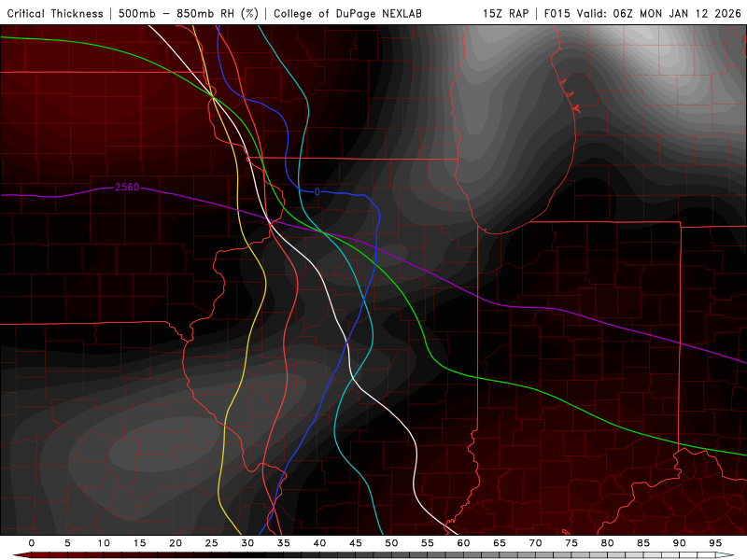The height and width of the screenshot is (560, 747).
Task: Click the "35" tick on the color scale
Action: [284, 543]
